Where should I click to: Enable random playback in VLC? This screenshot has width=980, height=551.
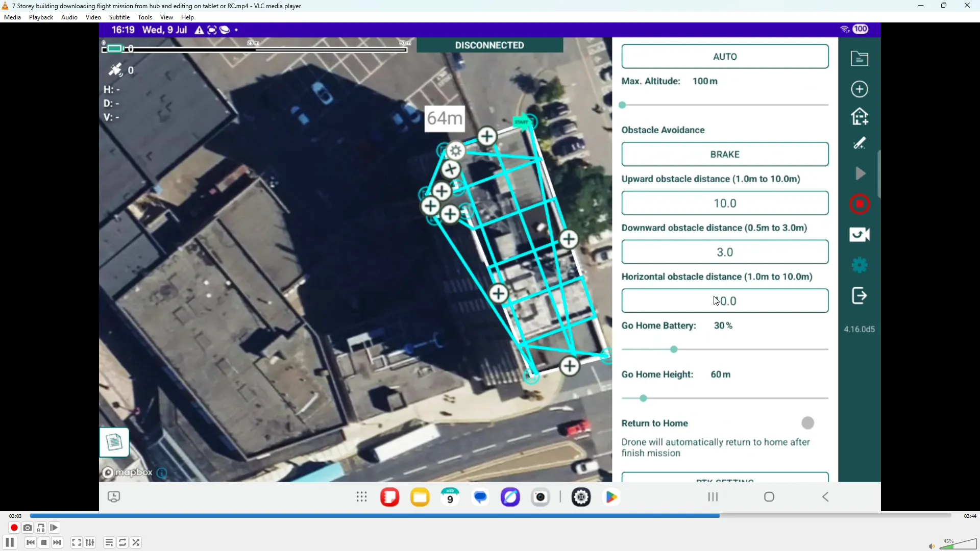(136, 542)
